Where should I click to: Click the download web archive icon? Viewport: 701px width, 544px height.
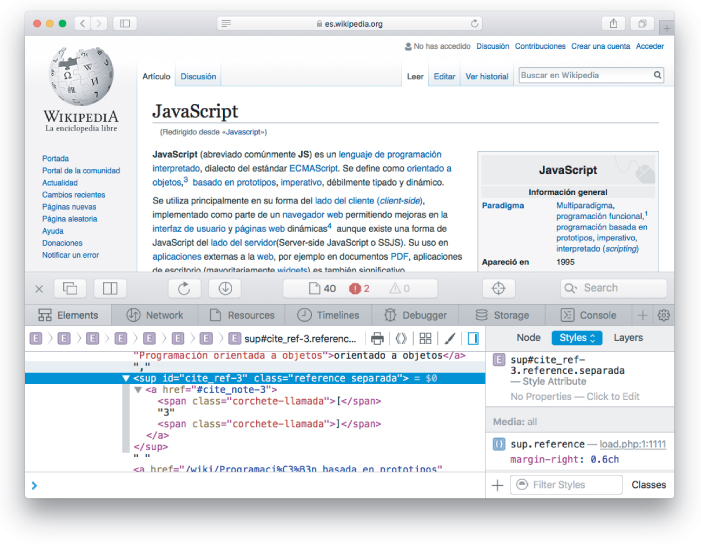tap(225, 288)
